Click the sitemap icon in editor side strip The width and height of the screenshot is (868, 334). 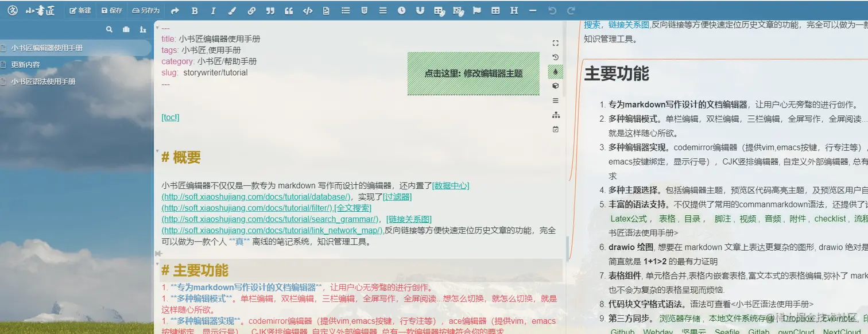[x=555, y=115]
